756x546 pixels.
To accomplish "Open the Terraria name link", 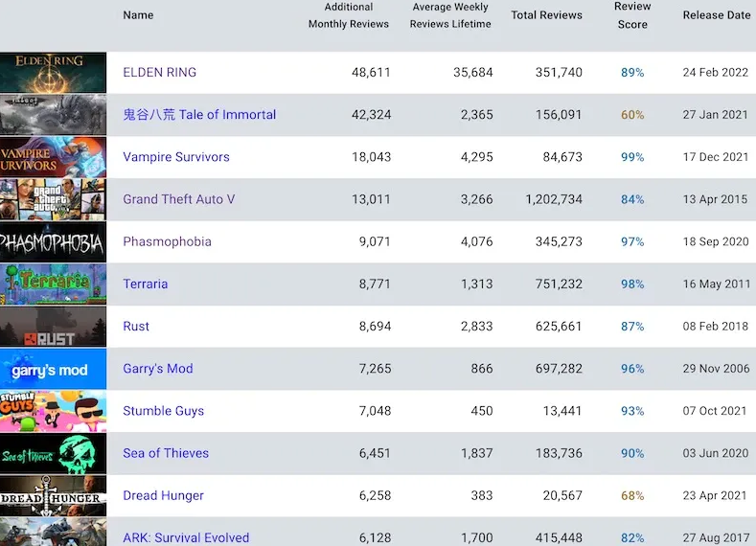I will click(146, 284).
